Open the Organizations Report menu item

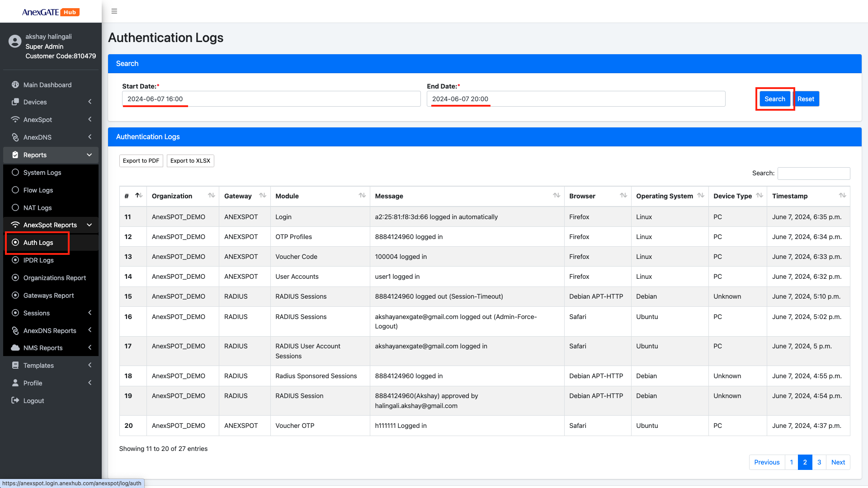point(54,278)
